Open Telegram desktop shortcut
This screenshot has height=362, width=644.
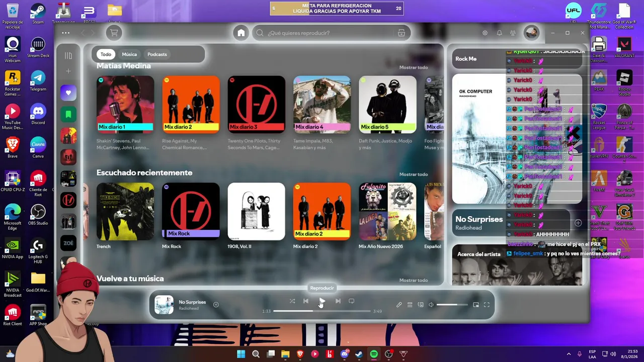click(38, 81)
